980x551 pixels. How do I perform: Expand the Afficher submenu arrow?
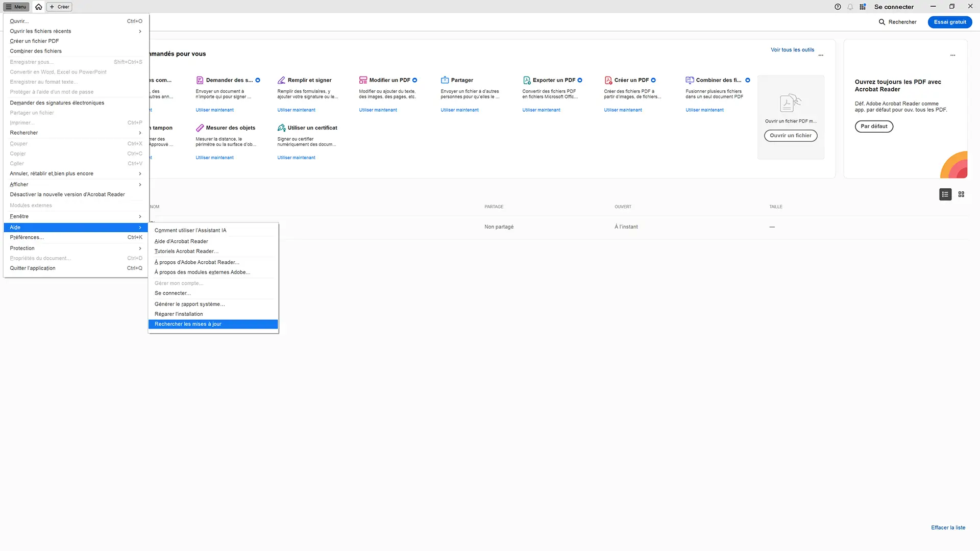point(140,185)
